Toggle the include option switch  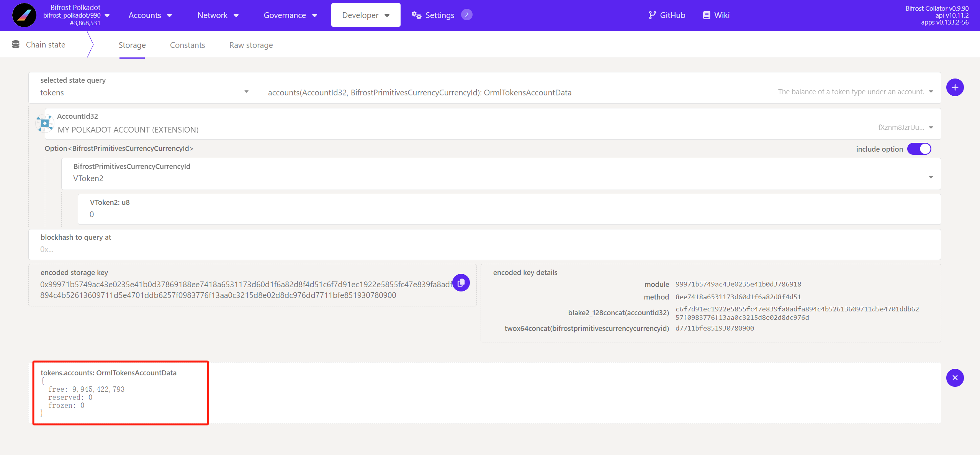click(x=919, y=149)
